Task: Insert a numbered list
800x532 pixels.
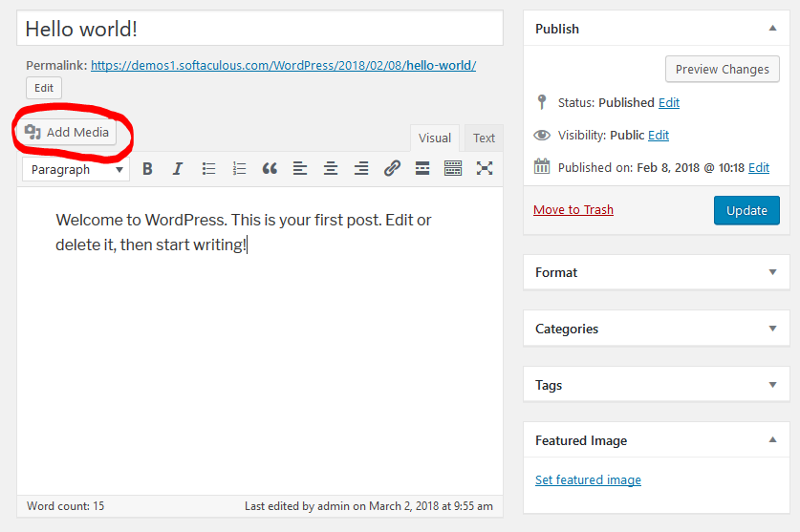Action: (239, 168)
